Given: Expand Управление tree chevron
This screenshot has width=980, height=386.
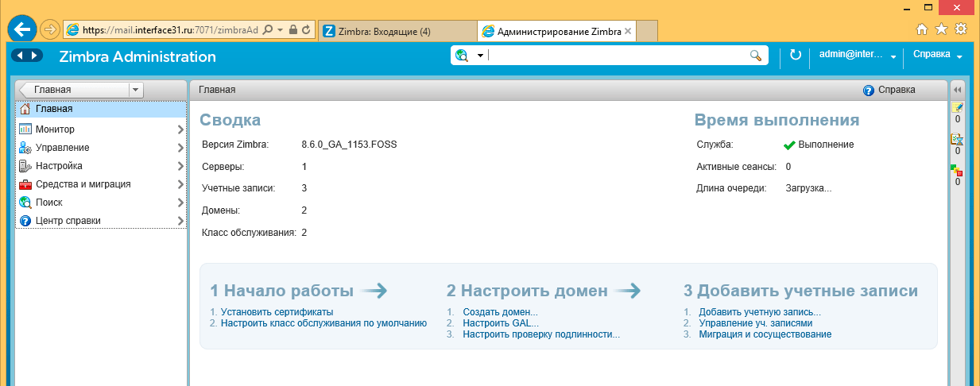Looking at the screenshot, I should point(180,148).
